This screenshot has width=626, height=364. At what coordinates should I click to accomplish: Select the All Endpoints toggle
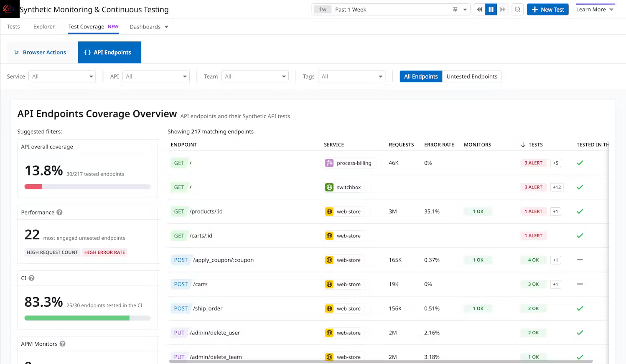pos(420,76)
